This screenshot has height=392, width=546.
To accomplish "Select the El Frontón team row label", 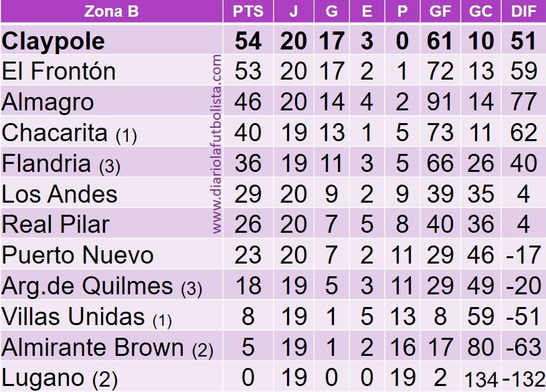I will pos(59,72).
